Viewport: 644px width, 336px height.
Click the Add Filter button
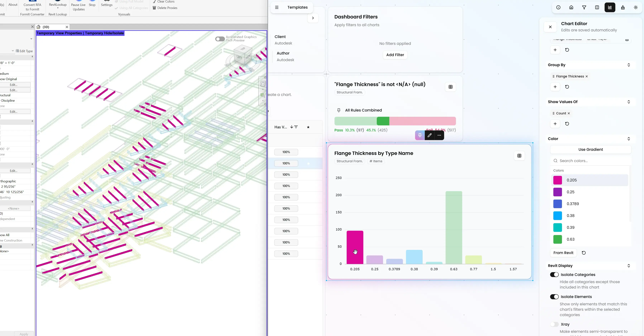click(395, 55)
